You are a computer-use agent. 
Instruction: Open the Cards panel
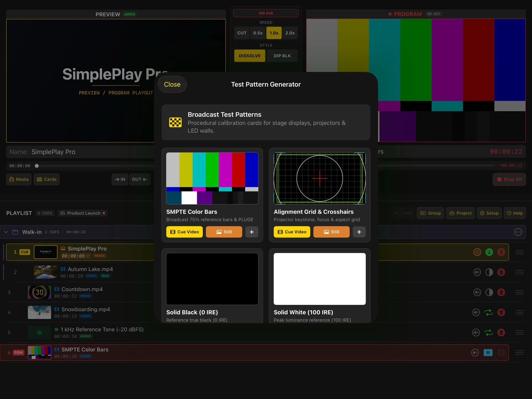click(47, 179)
